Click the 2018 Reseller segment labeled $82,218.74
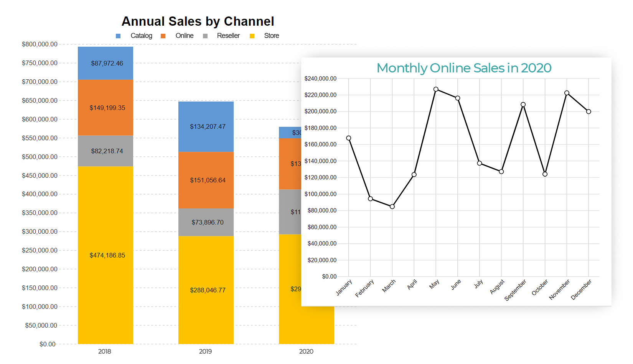The image size is (633, 364). (105, 151)
